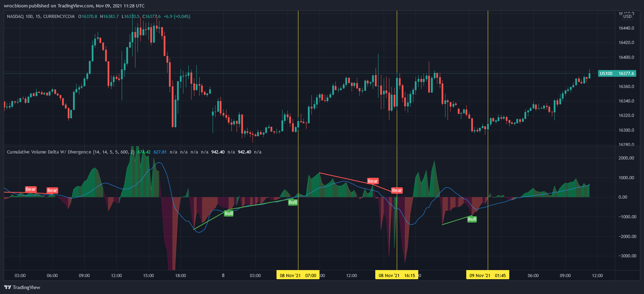
Task: Click the USD currency label on price axis
Action: click(x=627, y=17)
